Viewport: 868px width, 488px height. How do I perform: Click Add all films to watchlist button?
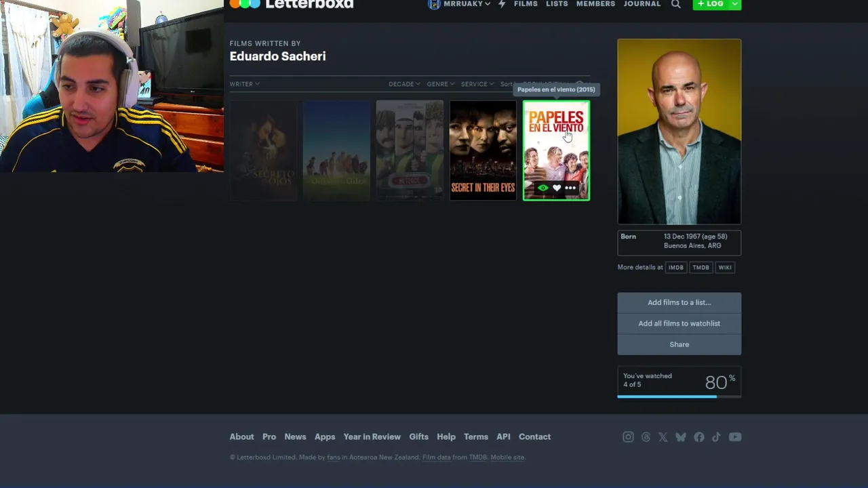pos(679,323)
